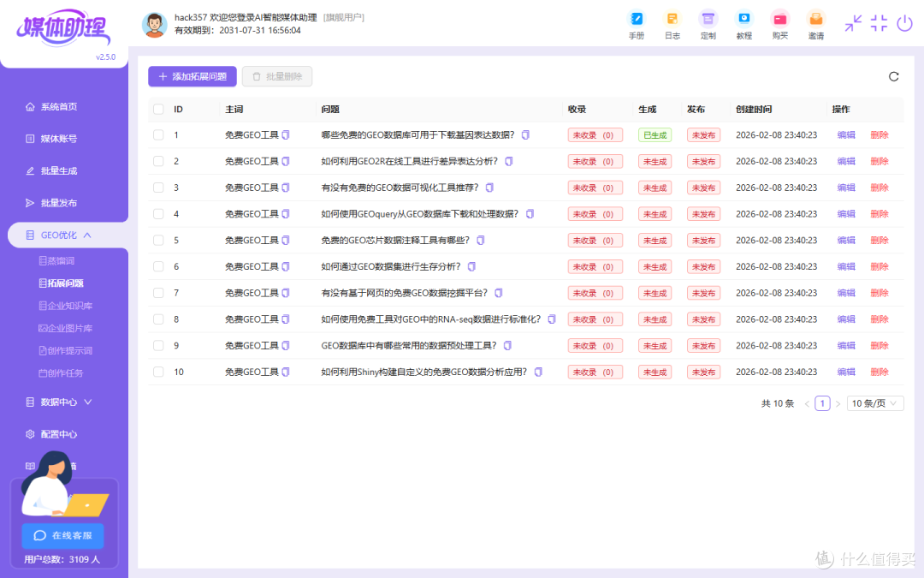The width and height of the screenshot is (924, 578).
Task: Check the checkbox for row ID 1
Action: point(158,135)
